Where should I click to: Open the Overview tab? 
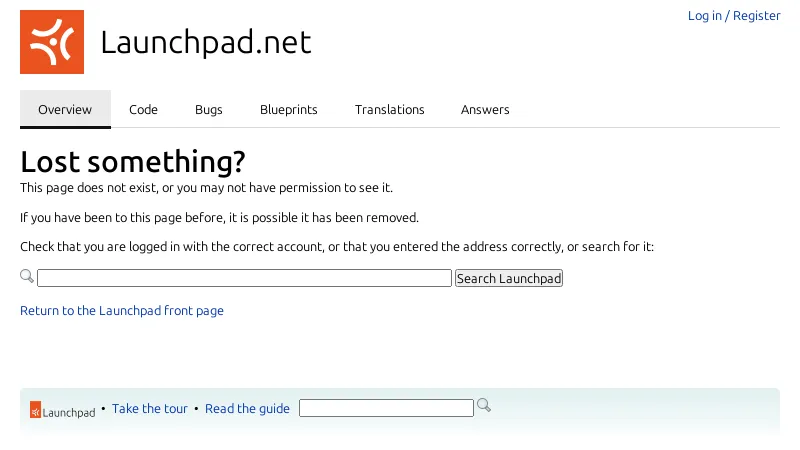click(65, 110)
